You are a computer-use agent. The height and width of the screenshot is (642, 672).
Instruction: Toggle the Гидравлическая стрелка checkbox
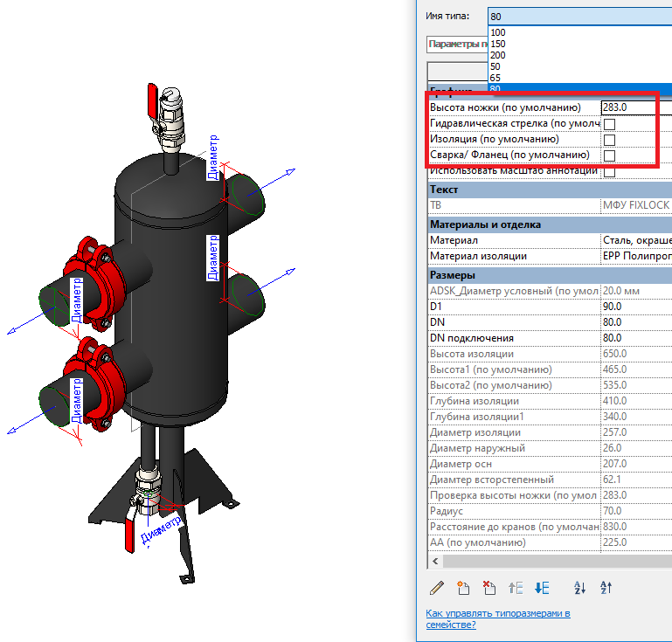click(x=610, y=124)
